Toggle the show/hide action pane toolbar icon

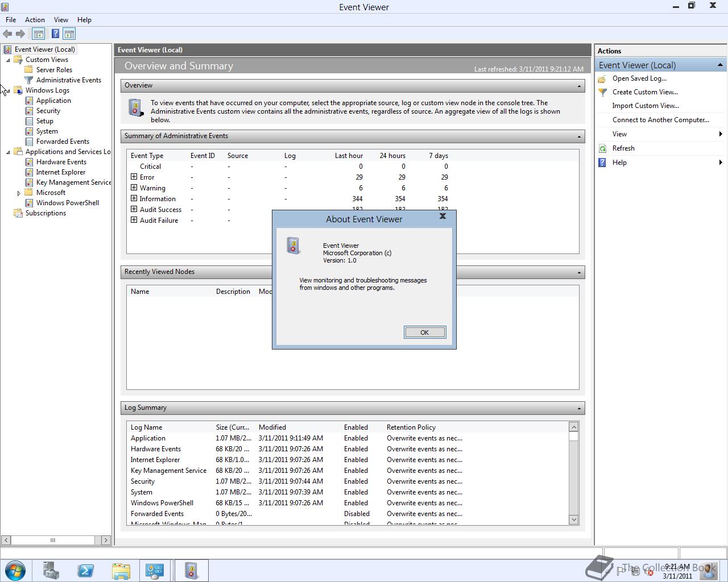69,34
